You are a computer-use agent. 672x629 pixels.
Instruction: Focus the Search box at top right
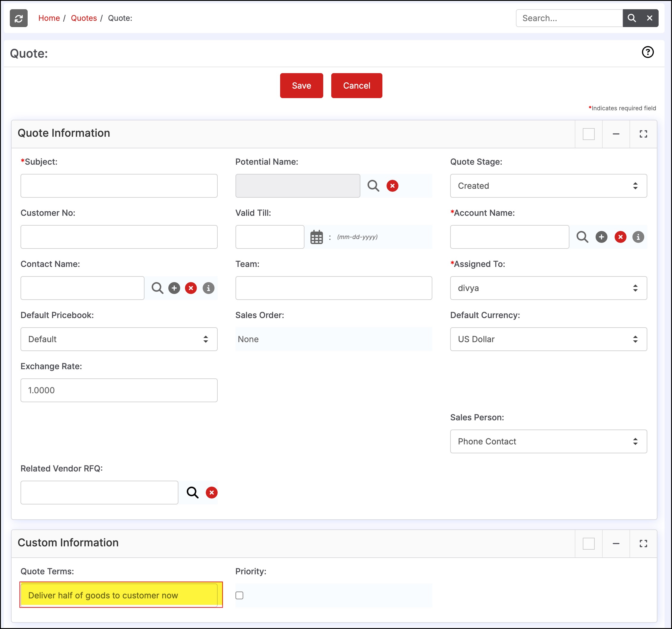pyautogui.click(x=569, y=18)
